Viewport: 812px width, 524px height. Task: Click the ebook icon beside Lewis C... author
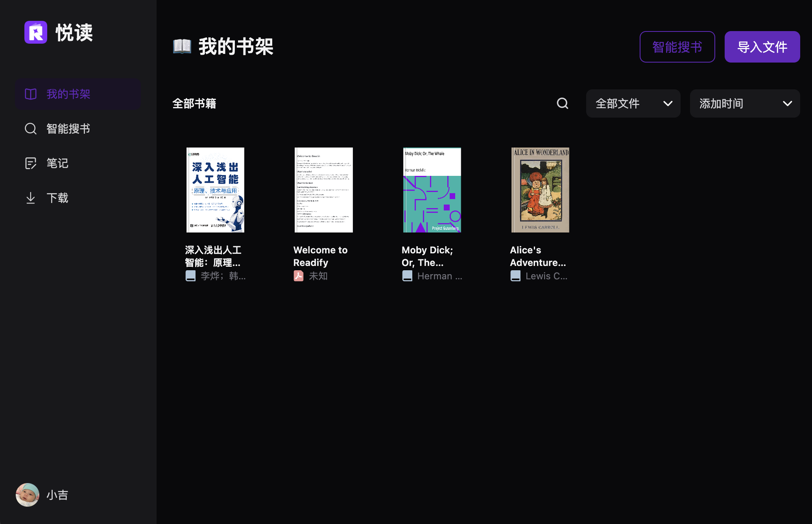click(515, 276)
